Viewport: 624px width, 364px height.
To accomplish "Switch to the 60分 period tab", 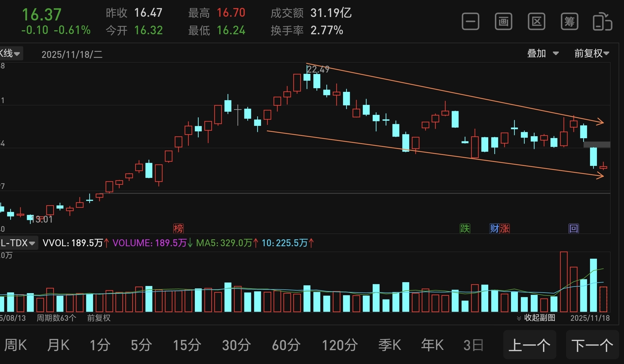I will [x=286, y=345].
